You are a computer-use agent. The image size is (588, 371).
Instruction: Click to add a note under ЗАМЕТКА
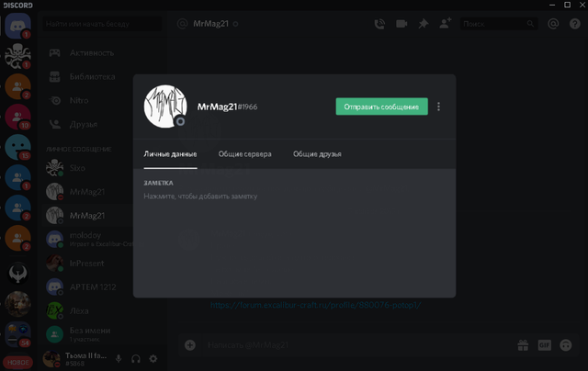(200, 197)
